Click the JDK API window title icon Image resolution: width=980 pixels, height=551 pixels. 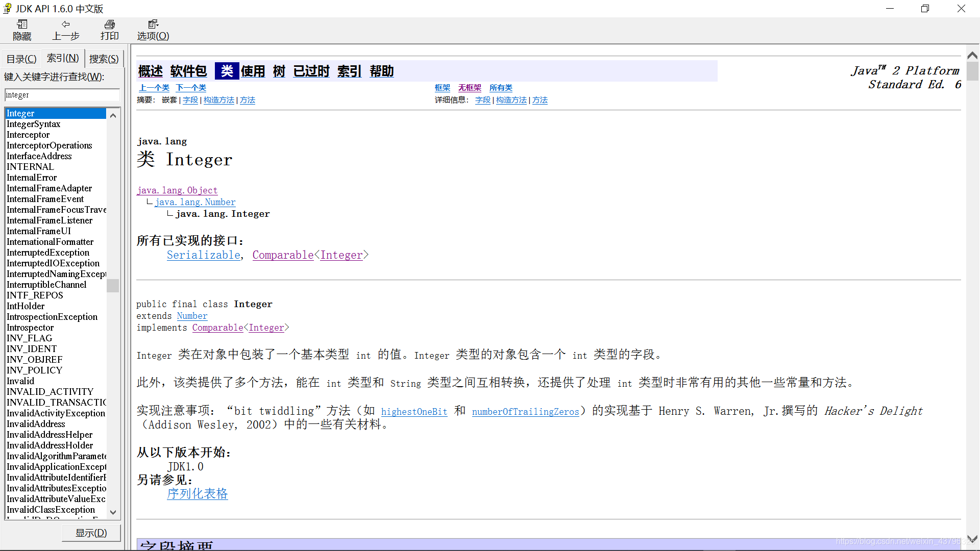coord(7,8)
